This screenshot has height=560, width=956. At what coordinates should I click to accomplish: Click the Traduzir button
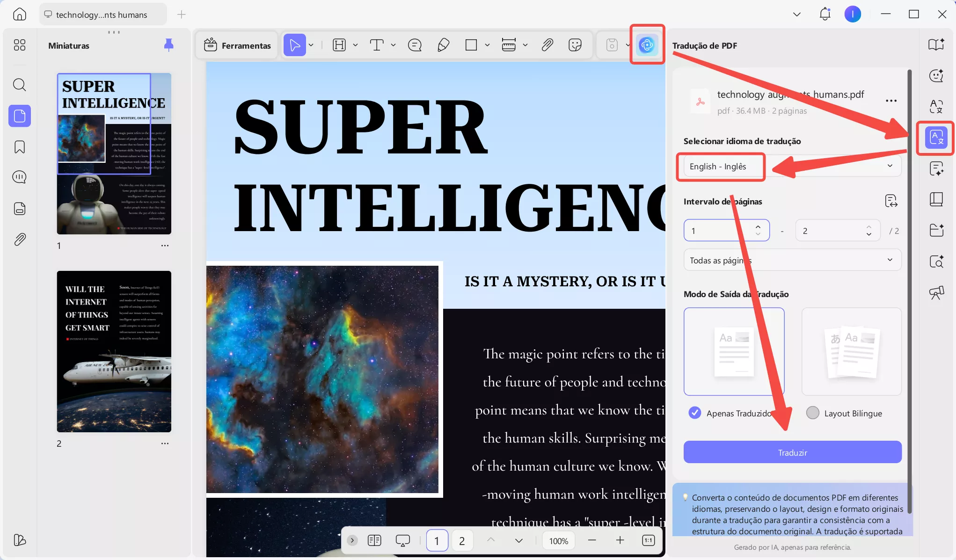click(792, 452)
